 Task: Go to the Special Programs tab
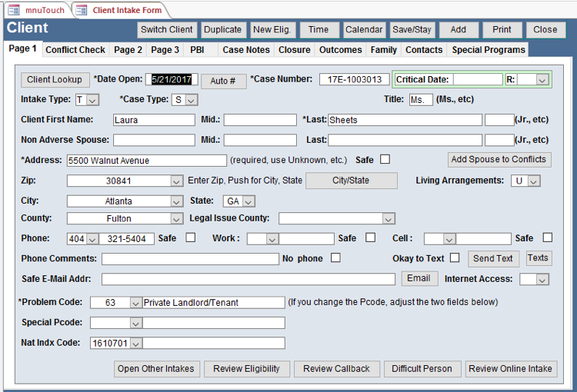click(x=488, y=50)
